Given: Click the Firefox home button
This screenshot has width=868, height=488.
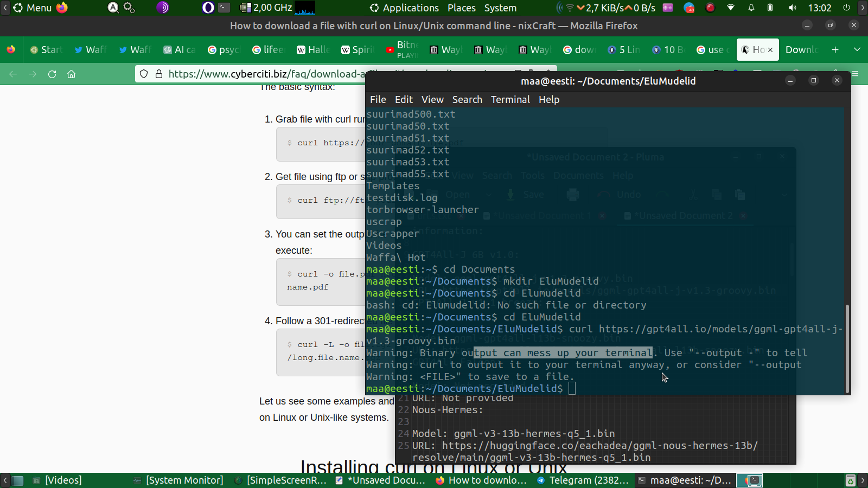Looking at the screenshot, I should pyautogui.click(x=71, y=74).
